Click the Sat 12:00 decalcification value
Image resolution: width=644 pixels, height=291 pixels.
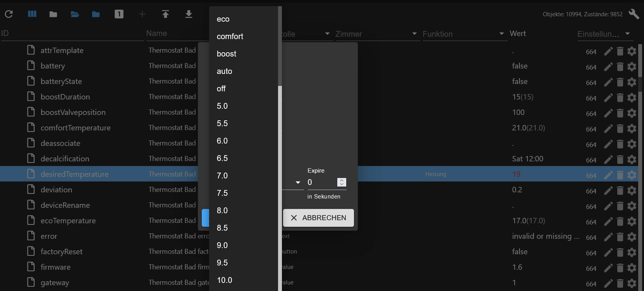click(x=527, y=159)
